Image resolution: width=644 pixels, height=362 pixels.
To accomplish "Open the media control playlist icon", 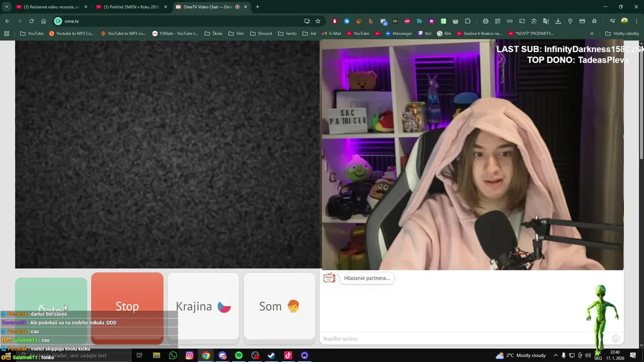I will point(612,21).
